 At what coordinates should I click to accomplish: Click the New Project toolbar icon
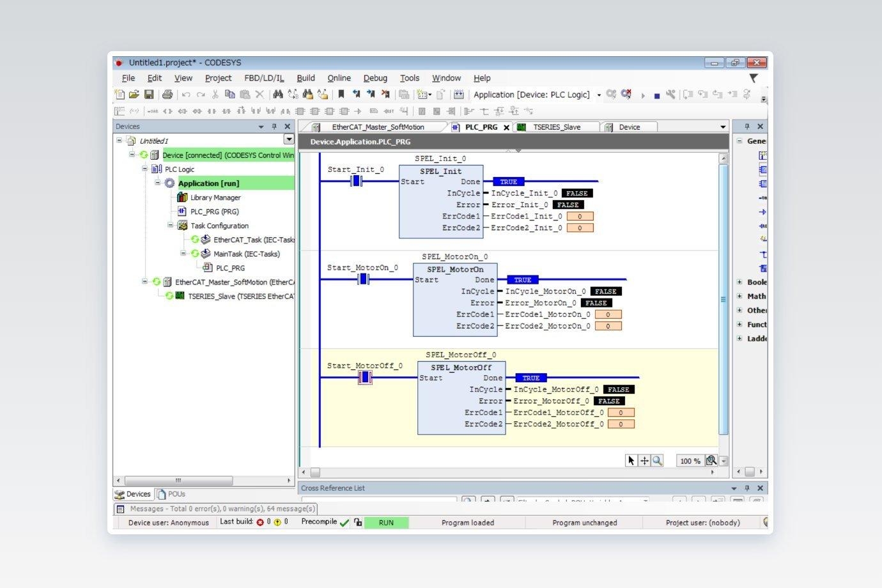point(120,95)
